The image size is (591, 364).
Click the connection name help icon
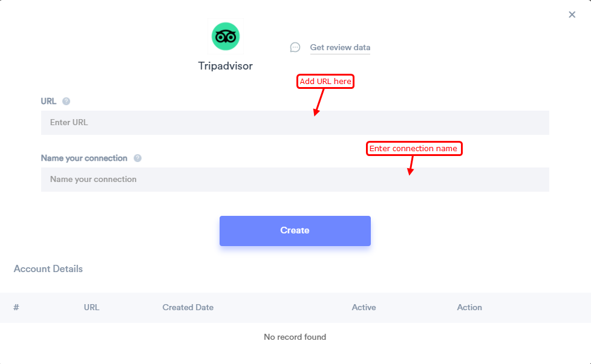tap(137, 158)
